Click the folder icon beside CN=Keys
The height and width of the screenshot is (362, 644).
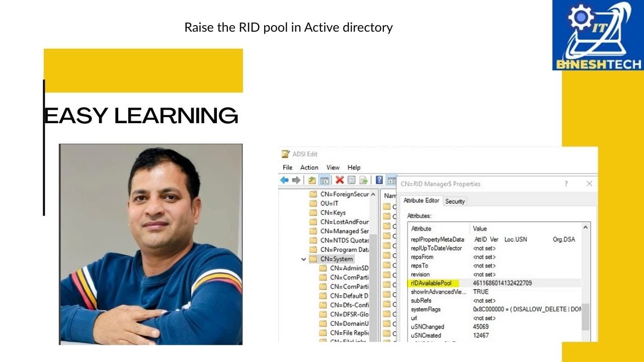[313, 213]
